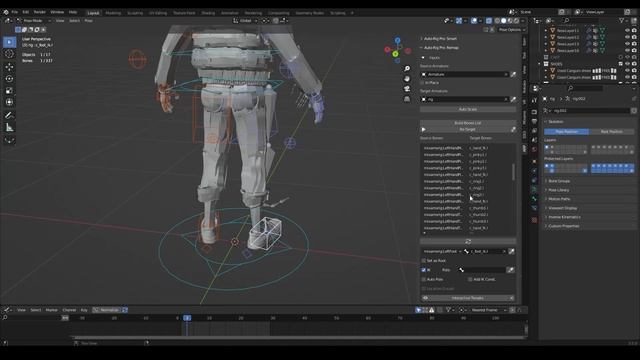Select the Transform tool
The height and width of the screenshot is (360, 640).
(9, 102)
